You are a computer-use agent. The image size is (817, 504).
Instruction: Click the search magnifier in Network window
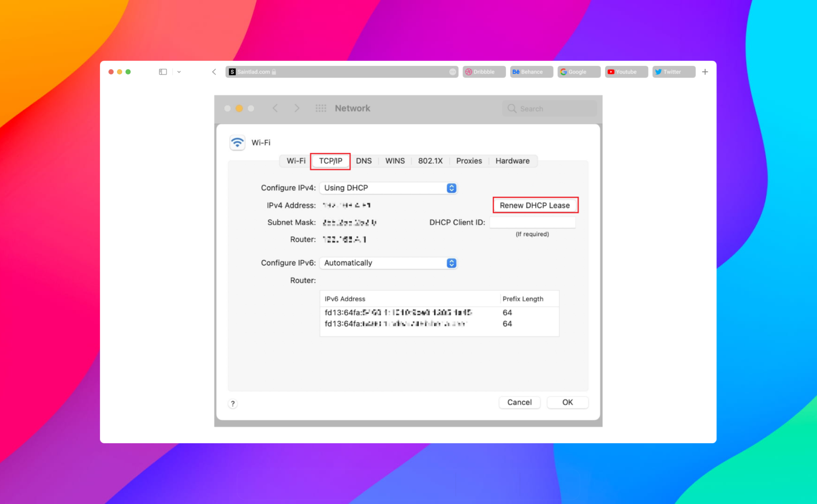512,108
